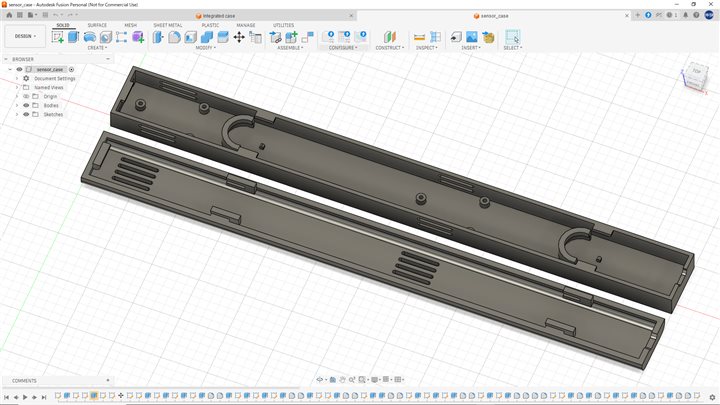Click the highlighted timeline feature marker

pos(94,395)
